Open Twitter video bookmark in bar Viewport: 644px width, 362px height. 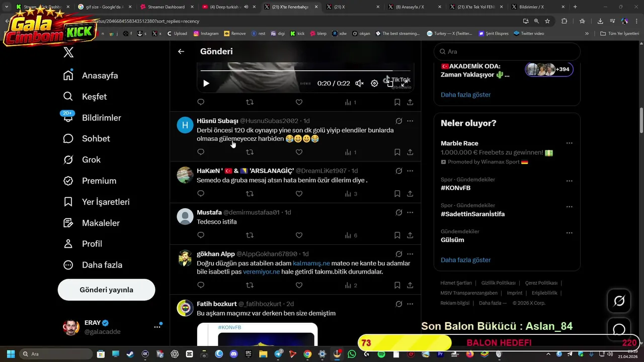[x=529, y=34]
